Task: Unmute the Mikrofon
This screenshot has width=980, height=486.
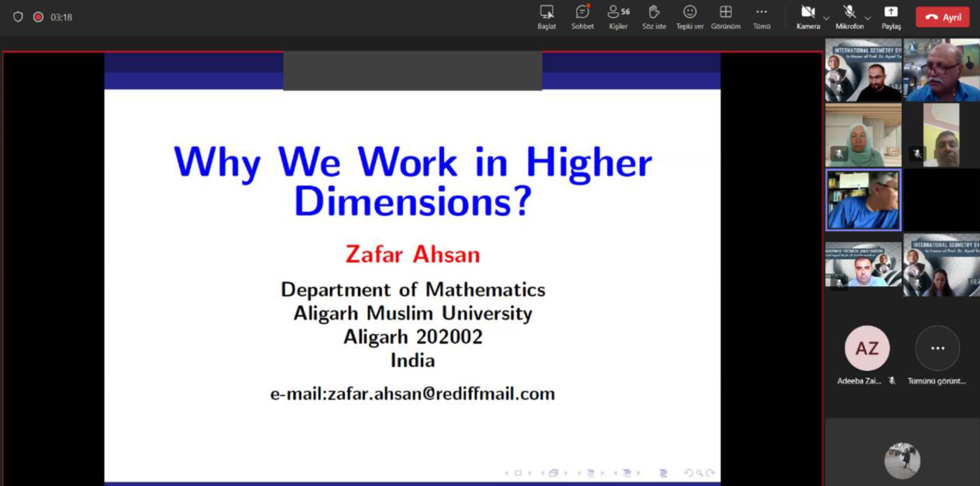Action: point(849,17)
